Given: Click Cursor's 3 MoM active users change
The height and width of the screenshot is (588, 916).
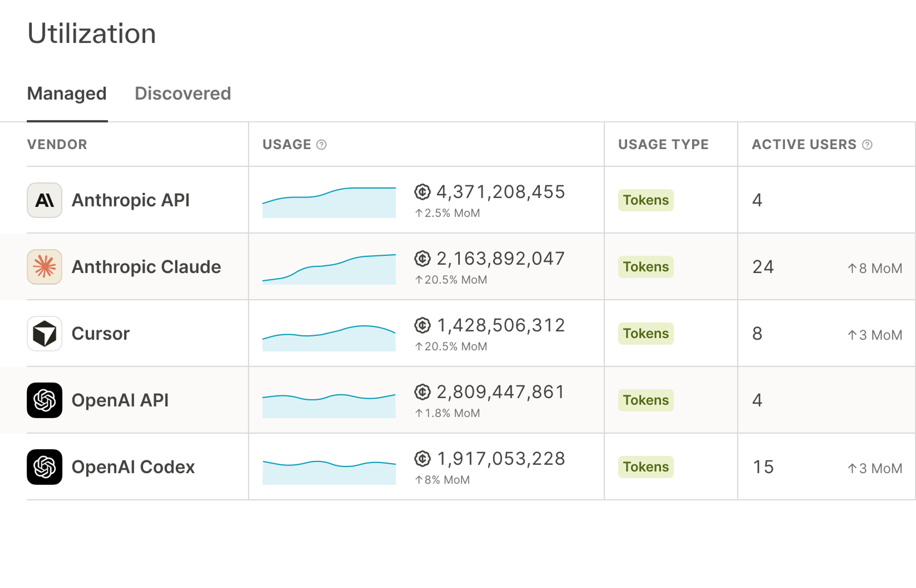Looking at the screenshot, I should tap(875, 335).
